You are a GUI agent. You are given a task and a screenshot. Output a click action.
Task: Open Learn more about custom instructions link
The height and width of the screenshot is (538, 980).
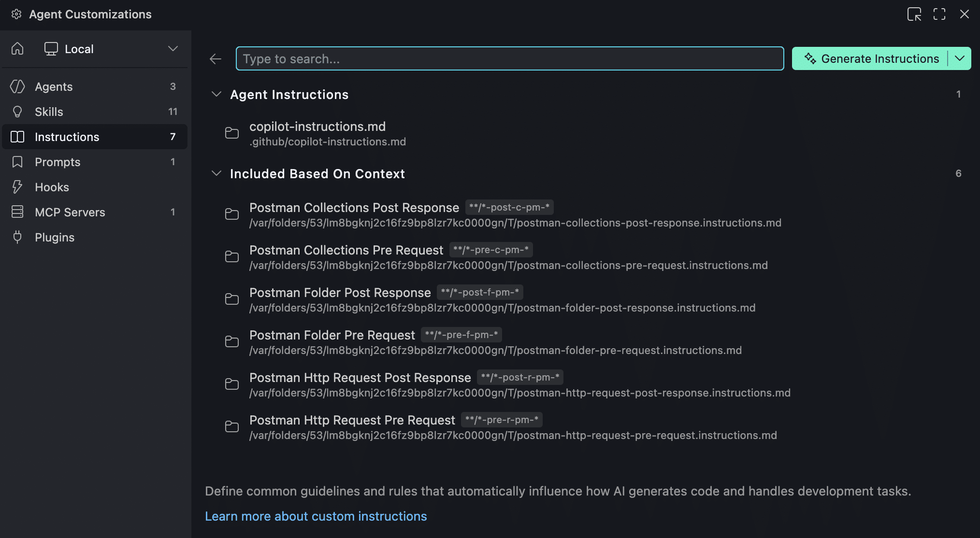click(316, 516)
